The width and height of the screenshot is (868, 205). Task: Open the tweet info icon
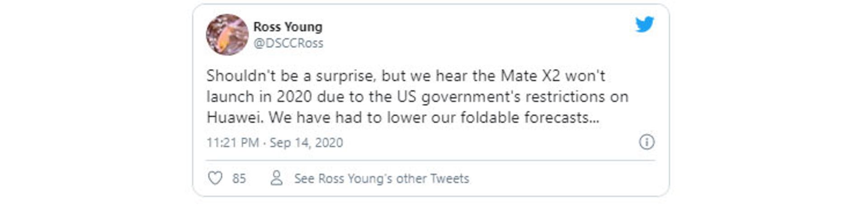click(646, 142)
